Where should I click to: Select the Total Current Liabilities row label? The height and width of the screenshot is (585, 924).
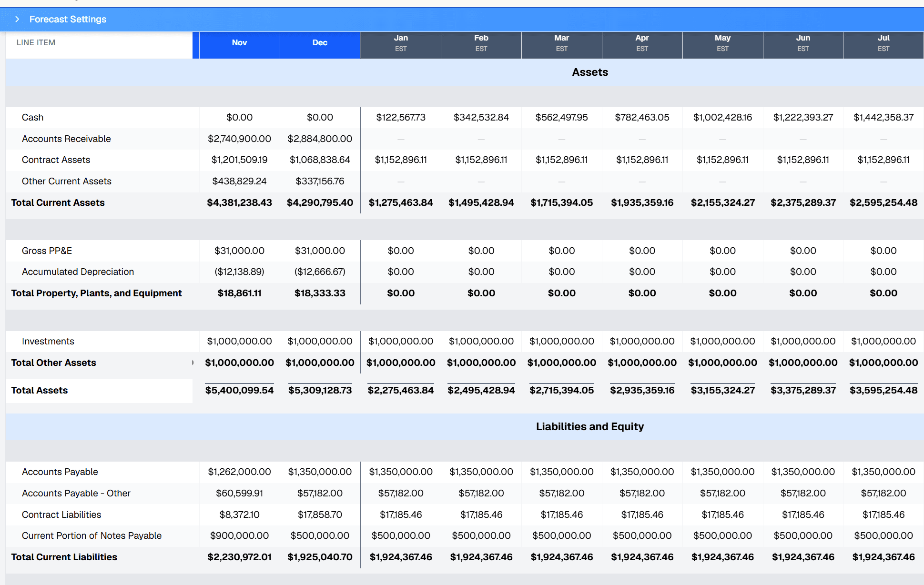point(64,557)
